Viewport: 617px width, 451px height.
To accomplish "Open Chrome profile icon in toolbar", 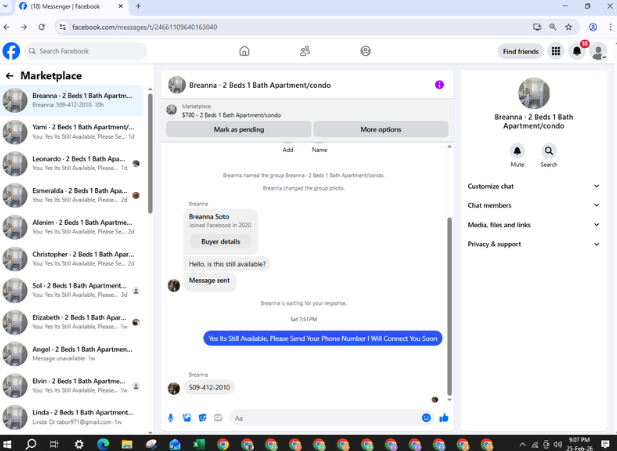I will click(593, 27).
